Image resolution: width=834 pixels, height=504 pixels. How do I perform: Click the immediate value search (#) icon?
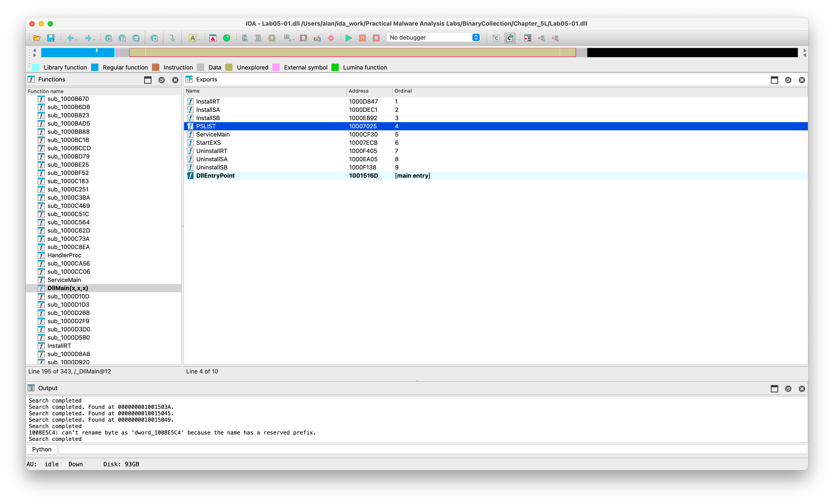pyautogui.click(x=109, y=38)
